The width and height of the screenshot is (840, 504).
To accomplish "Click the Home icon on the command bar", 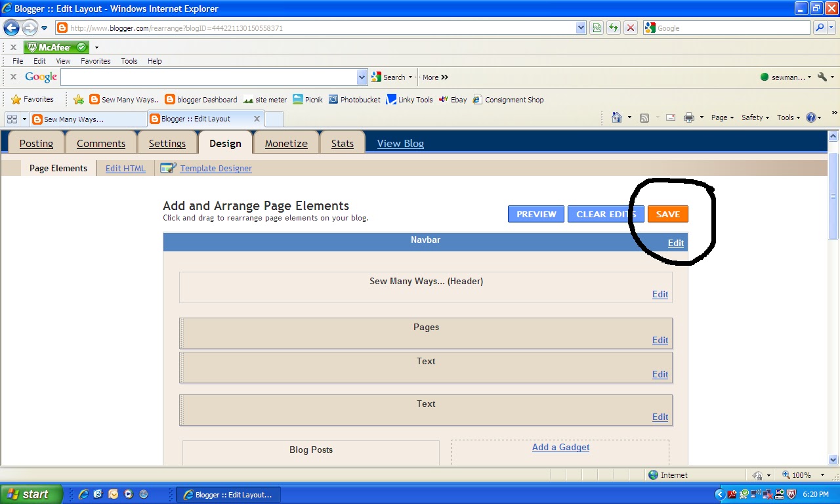I will tap(616, 117).
